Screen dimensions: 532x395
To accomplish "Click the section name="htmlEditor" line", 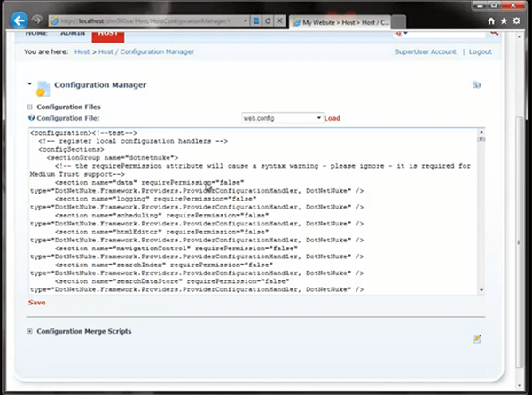I will click(162, 232).
